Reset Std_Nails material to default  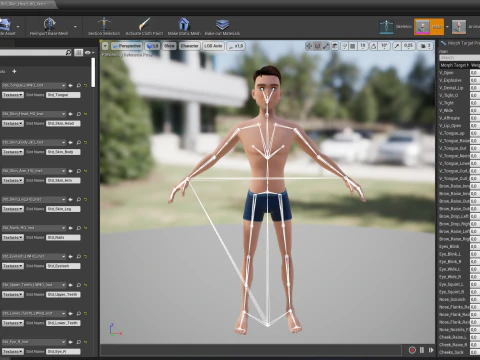pos(86,228)
